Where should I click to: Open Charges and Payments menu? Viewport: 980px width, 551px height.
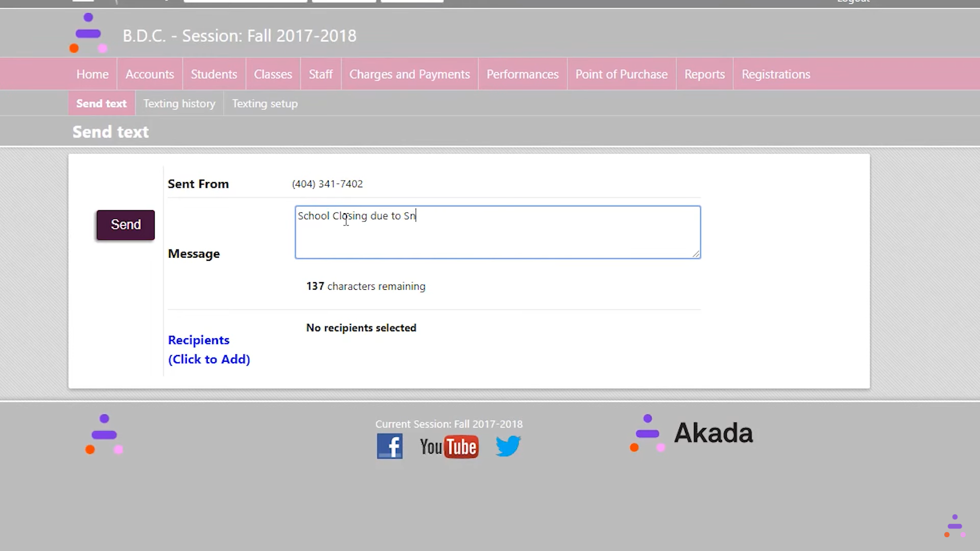pyautogui.click(x=409, y=74)
